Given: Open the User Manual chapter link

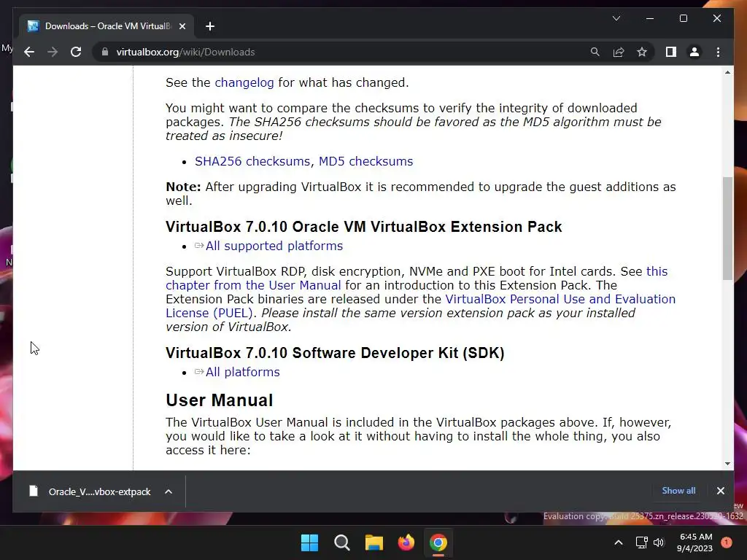Looking at the screenshot, I should coord(417,278).
